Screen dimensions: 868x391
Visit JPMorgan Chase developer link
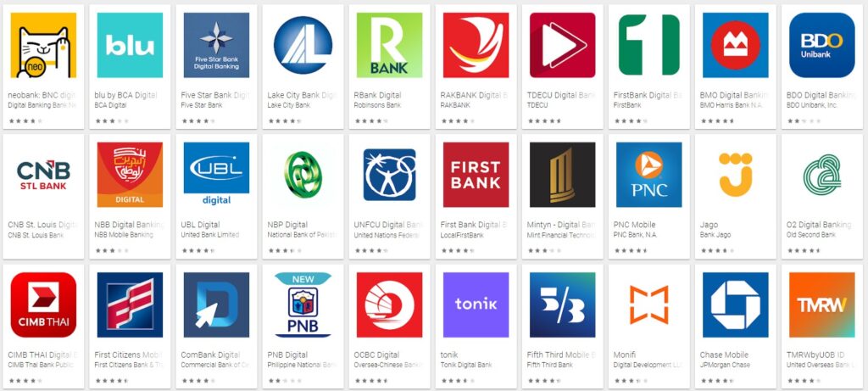(726, 365)
